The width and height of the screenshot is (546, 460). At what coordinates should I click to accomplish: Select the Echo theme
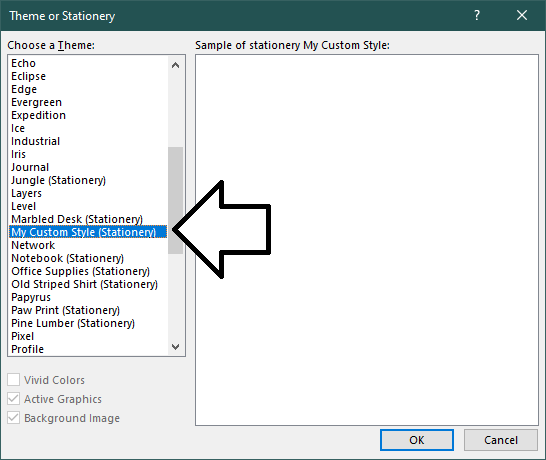click(x=23, y=63)
